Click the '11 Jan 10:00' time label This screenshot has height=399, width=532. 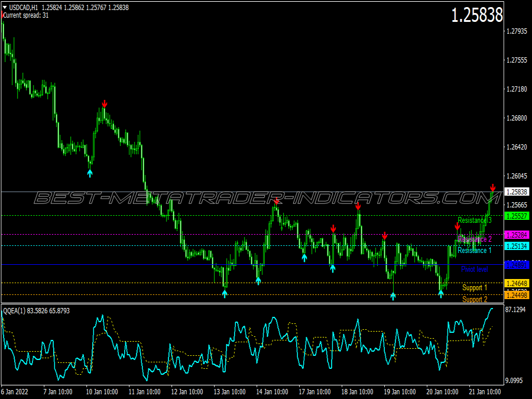click(145, 392)
